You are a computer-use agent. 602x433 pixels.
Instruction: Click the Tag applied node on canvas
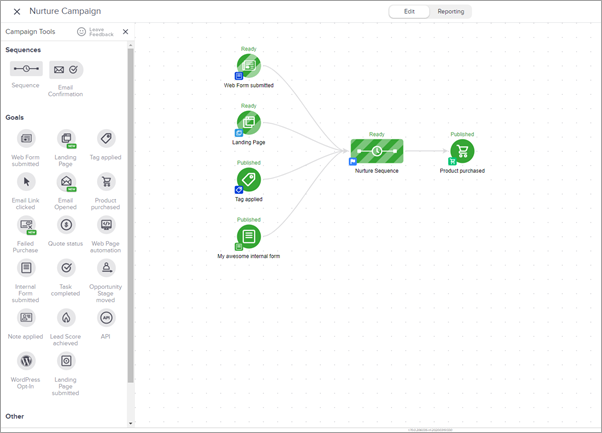pos(249,179)
